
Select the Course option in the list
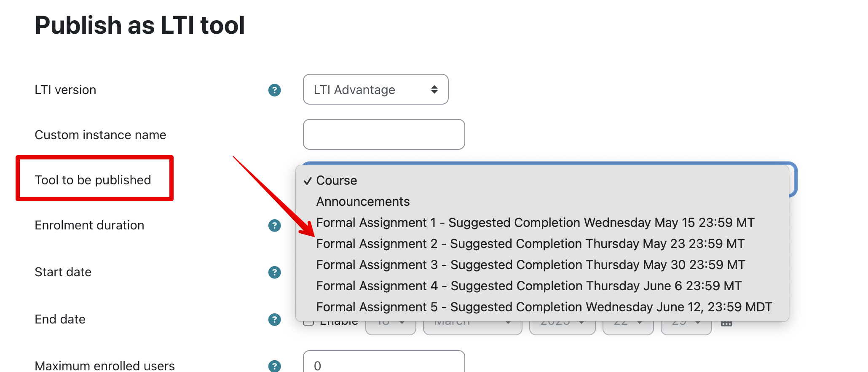(x=337, y=181)
